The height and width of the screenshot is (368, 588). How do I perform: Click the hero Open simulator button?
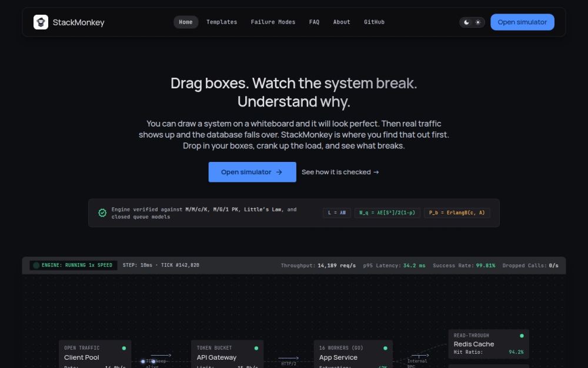(252, 172)
